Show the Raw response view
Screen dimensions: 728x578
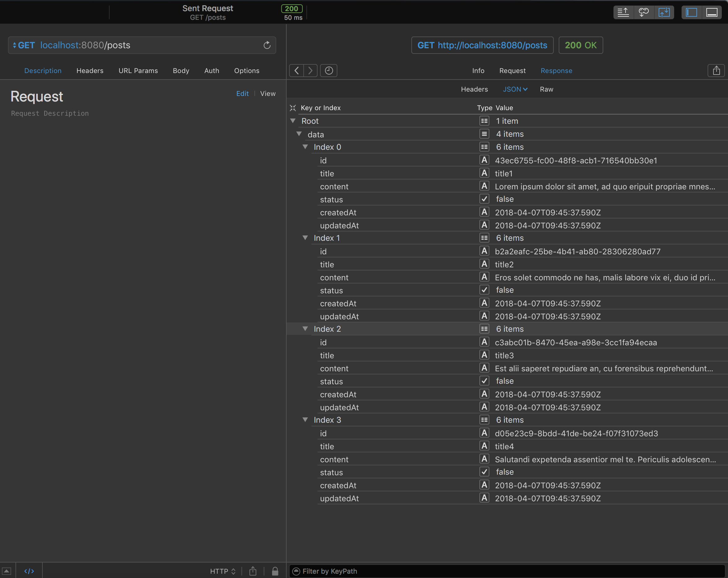pos(546,89)
